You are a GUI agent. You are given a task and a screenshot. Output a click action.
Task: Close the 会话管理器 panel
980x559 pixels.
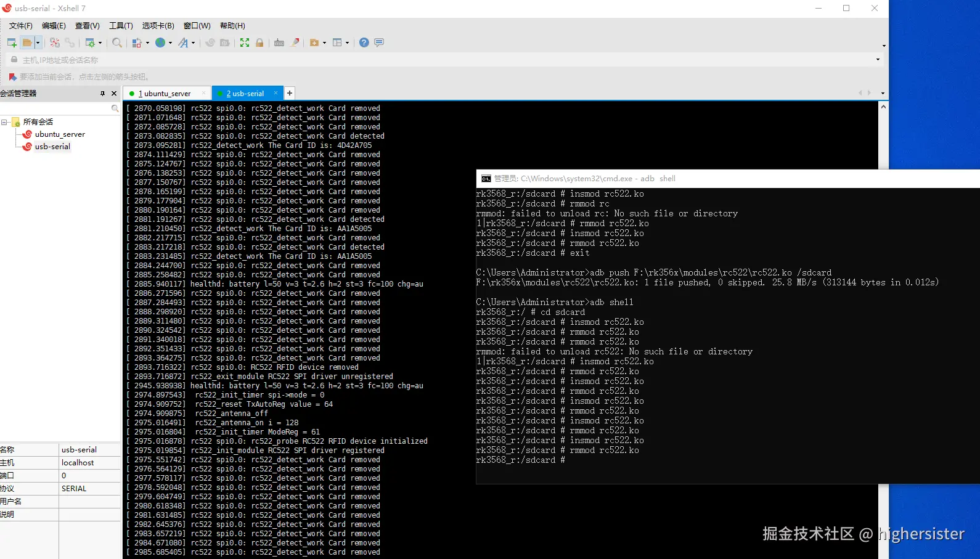click(x=114, y=94)
